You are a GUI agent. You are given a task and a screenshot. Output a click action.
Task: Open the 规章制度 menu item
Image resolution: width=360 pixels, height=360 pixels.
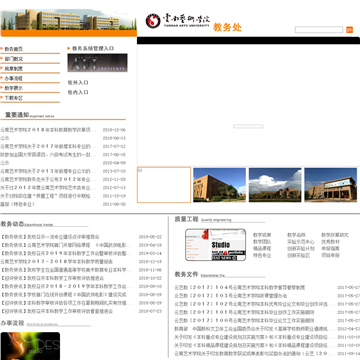14,69
